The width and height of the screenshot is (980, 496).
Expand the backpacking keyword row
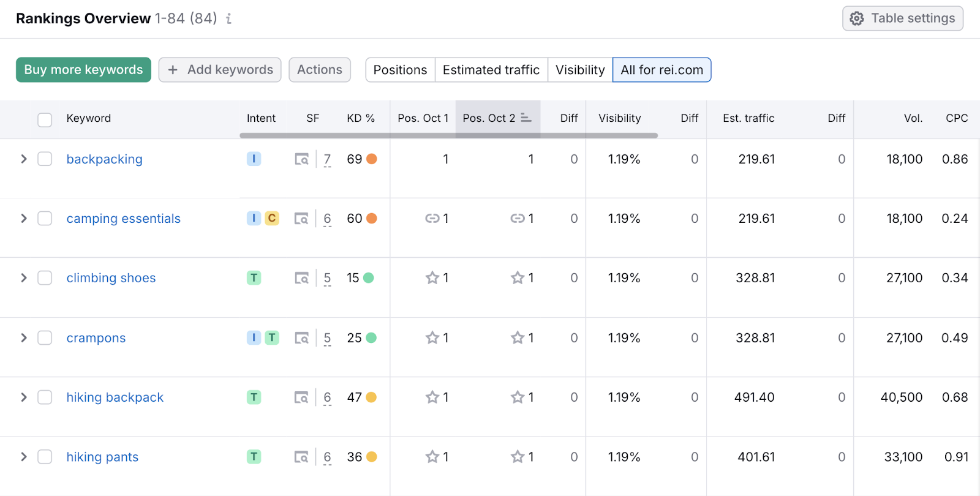(24, 159)
